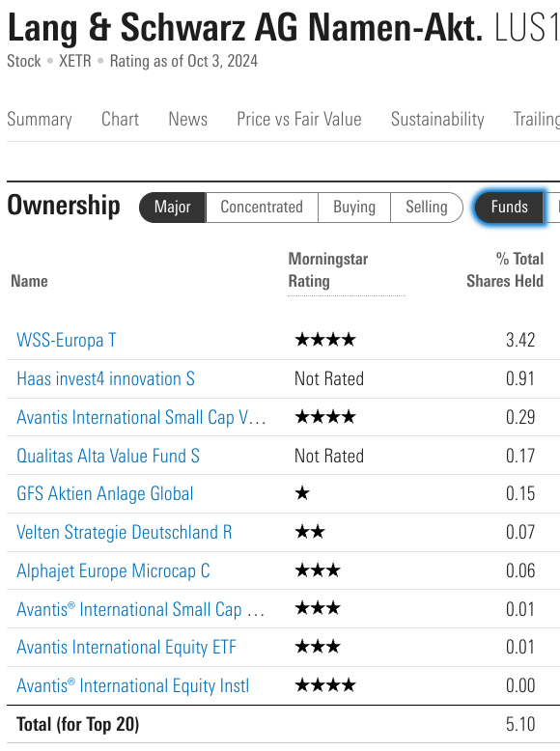Open the Sustainability tab
This screenshot has height=751, width=560.
(437, 119)
